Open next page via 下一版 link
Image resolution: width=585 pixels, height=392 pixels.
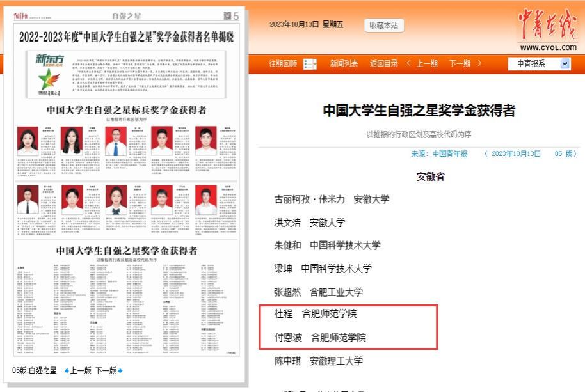[x=106, y=371]
